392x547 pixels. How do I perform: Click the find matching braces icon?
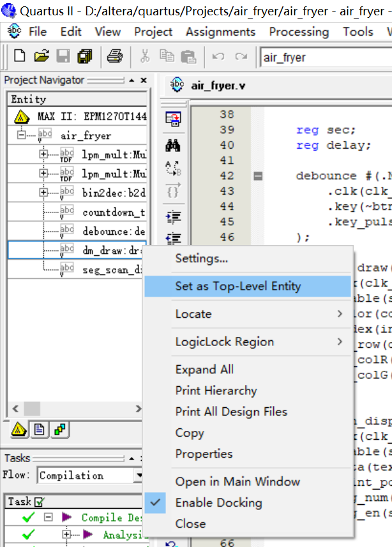click(173, 190)
